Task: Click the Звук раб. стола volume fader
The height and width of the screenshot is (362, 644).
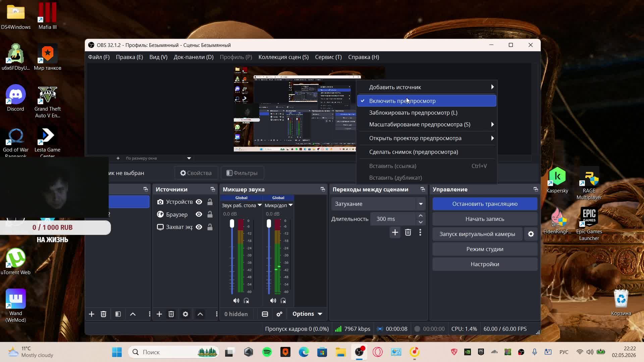Action: point(232,224)
